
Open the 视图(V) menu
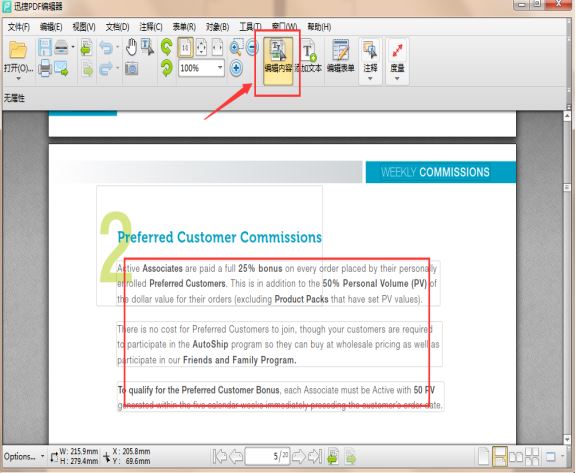click(84, 27)
